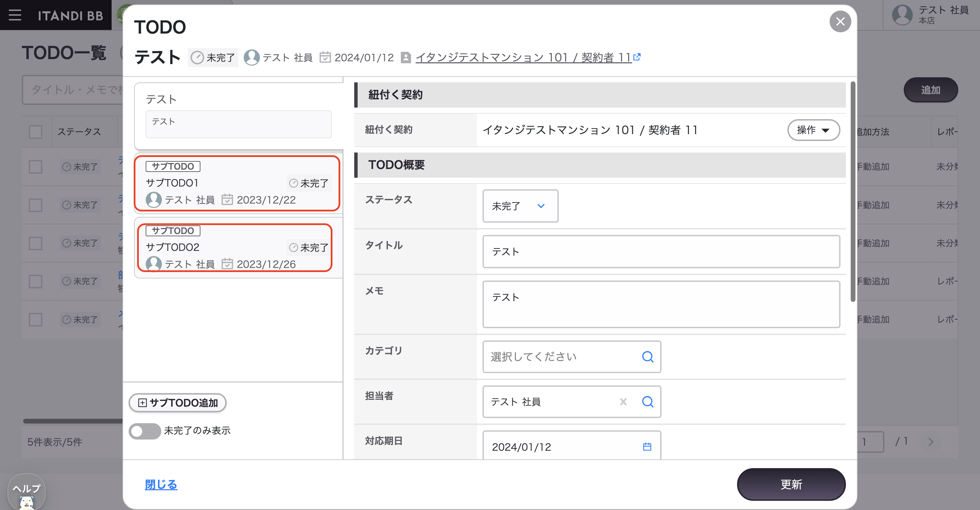Go to the next page with the arrow in the TODO list
980x510 pixels.
pyautogui.click(x=931, y=442)
